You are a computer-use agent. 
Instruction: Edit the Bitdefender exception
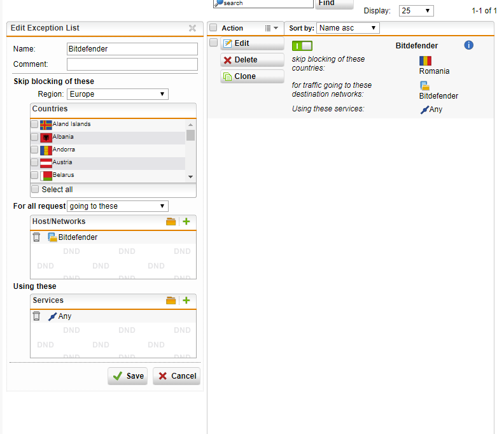click(x=253, y=43)
